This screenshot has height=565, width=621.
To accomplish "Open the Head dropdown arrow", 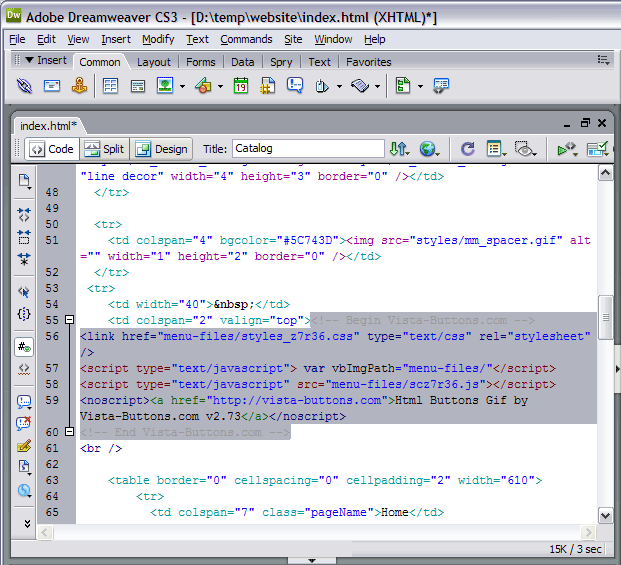I will (x=339, y=86).
